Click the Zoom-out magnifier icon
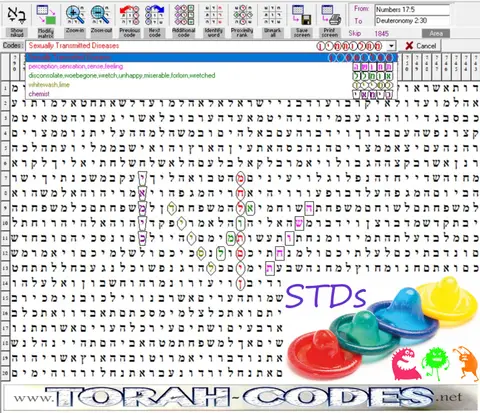This screenshot has width=480, height=413. click(101, 15)
